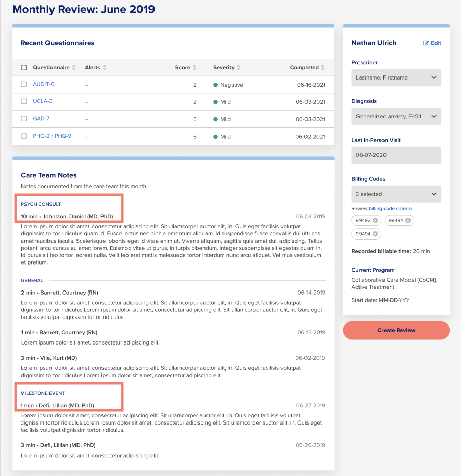Open the AUDIT-C questionnaire link
461x476 pixels.
(x=43, y=84)
